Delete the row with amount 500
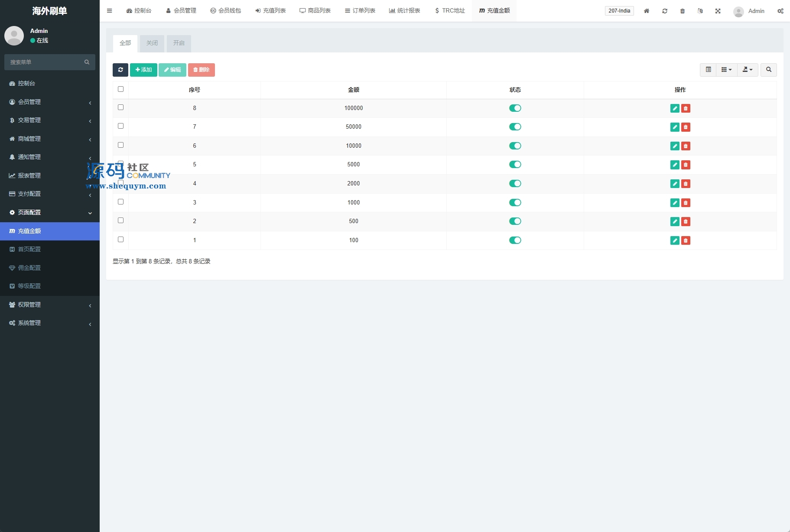 686,221
